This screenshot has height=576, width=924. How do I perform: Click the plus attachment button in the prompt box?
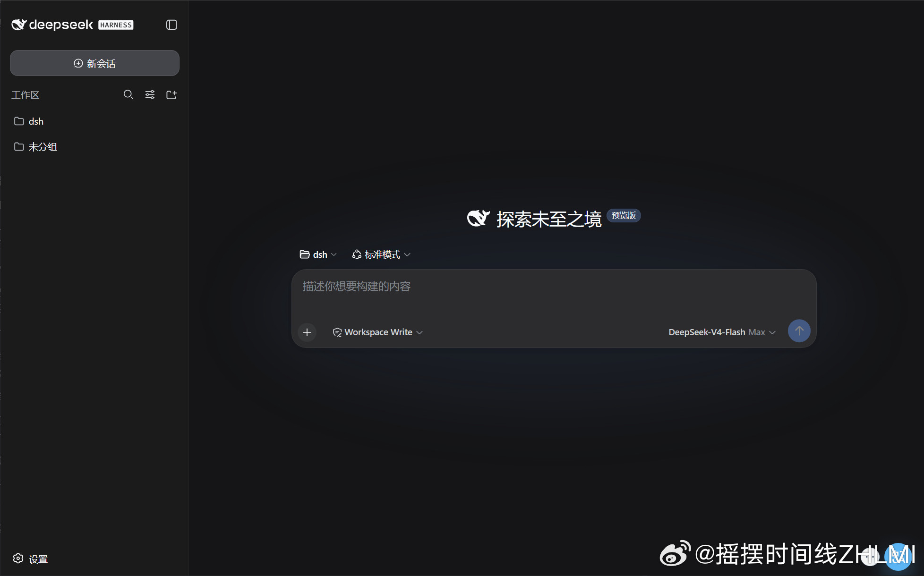pyautogui.click(x=307, y=332)
